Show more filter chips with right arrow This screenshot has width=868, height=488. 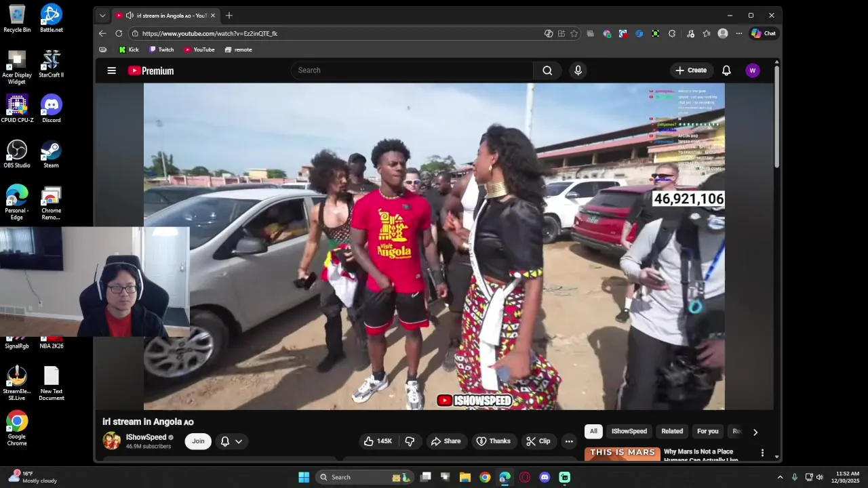click(755, 432)
